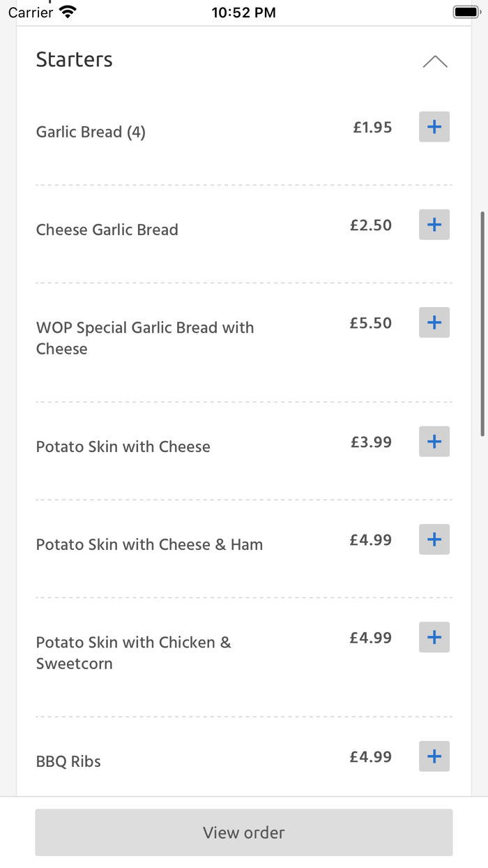Add Potato Skin with Chicken & Sweetcorn
The width and height of the screenshot is (488, 868).
coord(434,637)
